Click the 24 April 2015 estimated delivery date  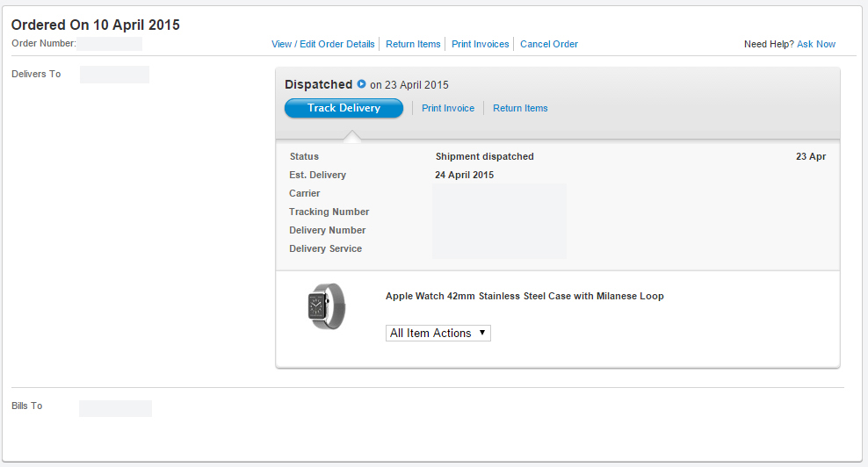pyautogui.click(x=465, y=175)
